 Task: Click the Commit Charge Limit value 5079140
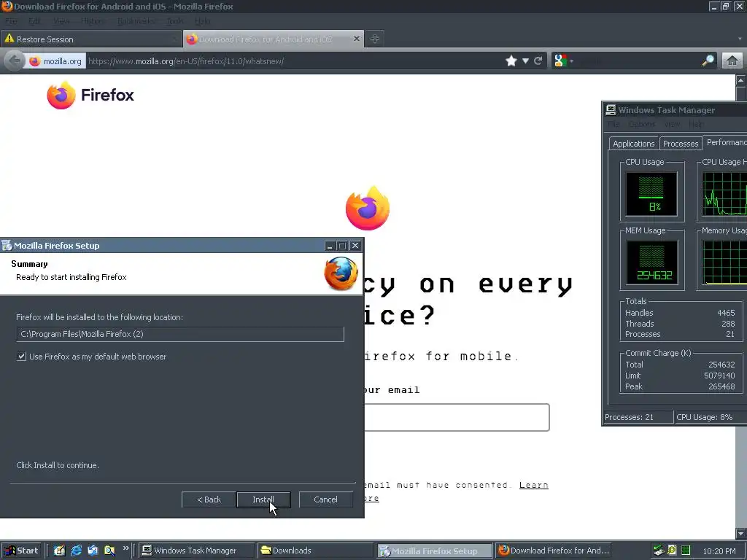(x=719, y=376)
